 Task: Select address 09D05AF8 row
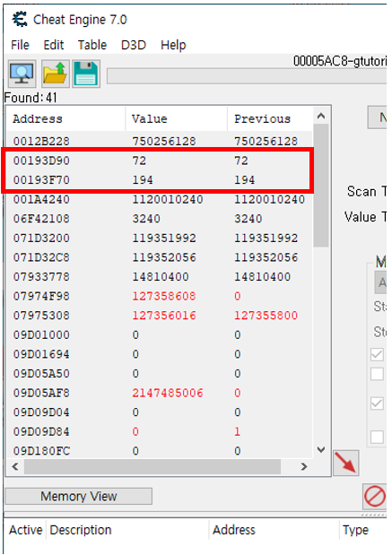point(160,393)
